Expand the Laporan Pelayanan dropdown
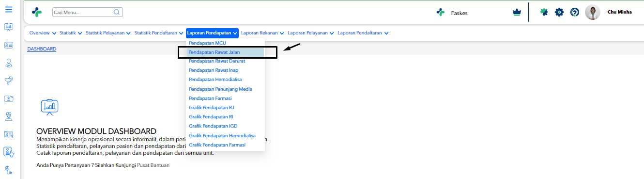This screenshot has width=644, height=179. pos(311,33)
